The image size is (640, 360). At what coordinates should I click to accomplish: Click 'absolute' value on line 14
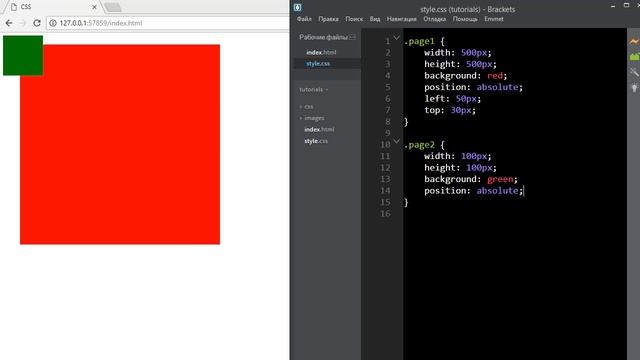coord(498,191)
